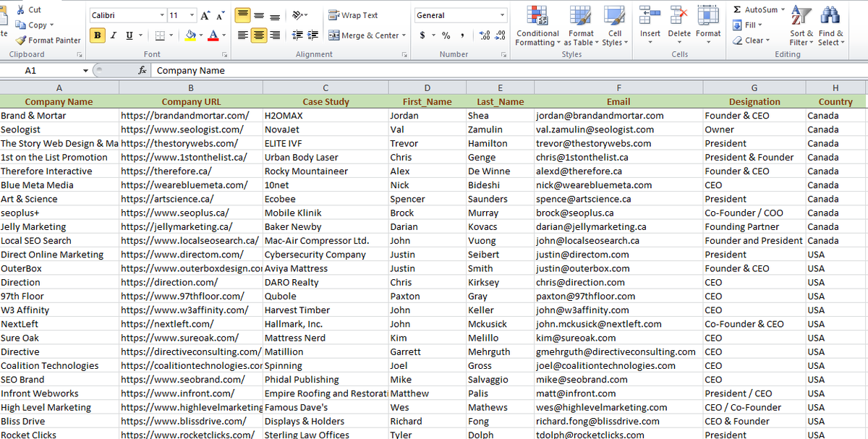Viewport: 868px width, 439px height.
Task: Click the formula bar showing Company Name
Action: (x=510, y=71)
